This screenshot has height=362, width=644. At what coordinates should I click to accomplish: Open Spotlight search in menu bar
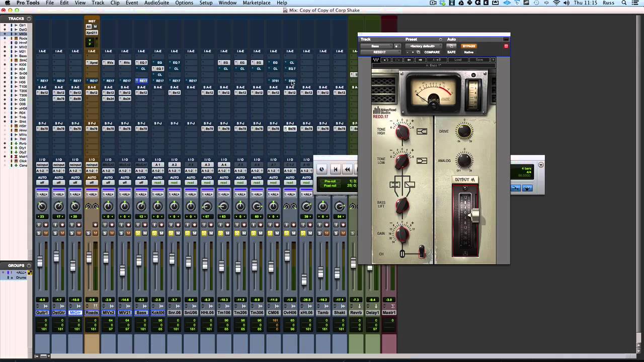[624, 3]
